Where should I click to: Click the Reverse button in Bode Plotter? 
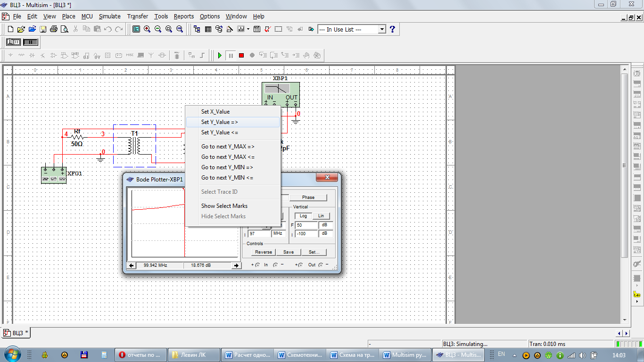click(263, 252)
